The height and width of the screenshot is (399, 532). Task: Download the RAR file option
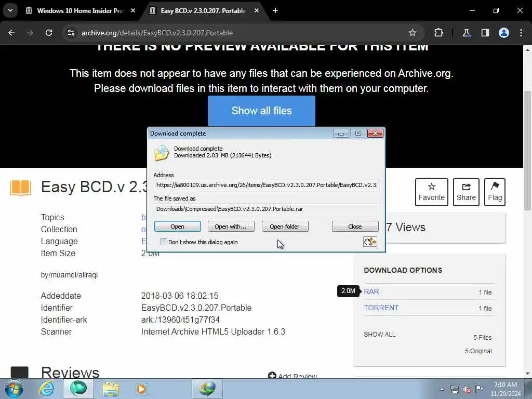371,291
